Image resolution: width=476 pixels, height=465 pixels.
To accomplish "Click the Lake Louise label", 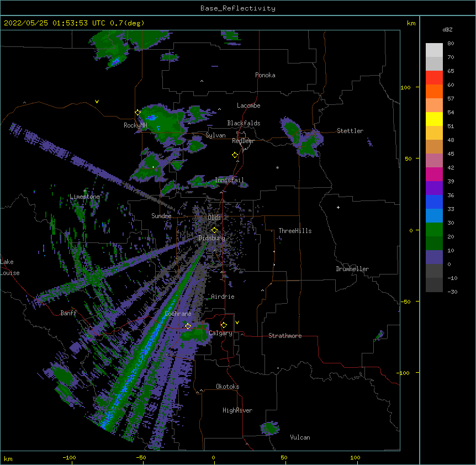I will tap(10, 267).
